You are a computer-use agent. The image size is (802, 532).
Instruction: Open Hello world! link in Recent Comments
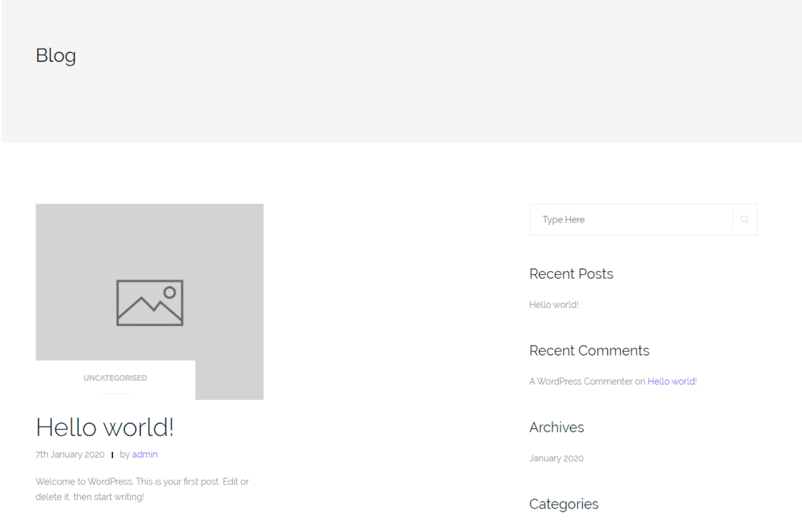click(x=672, y=381)
